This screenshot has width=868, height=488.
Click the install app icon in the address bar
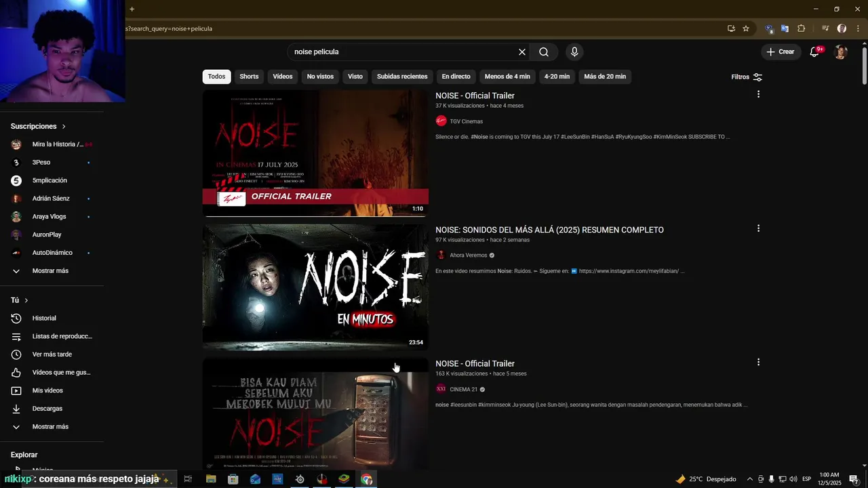[731, 28]
